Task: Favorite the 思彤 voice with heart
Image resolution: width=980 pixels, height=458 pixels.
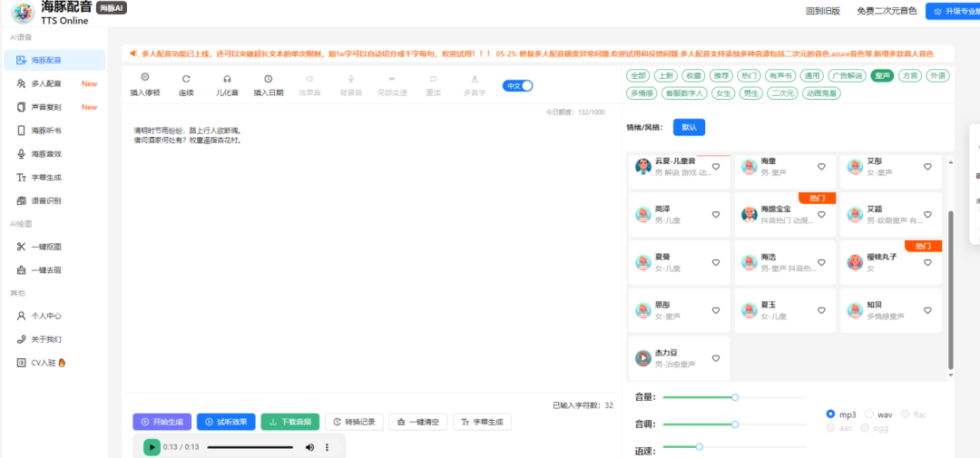Action: tap(716, 310)
